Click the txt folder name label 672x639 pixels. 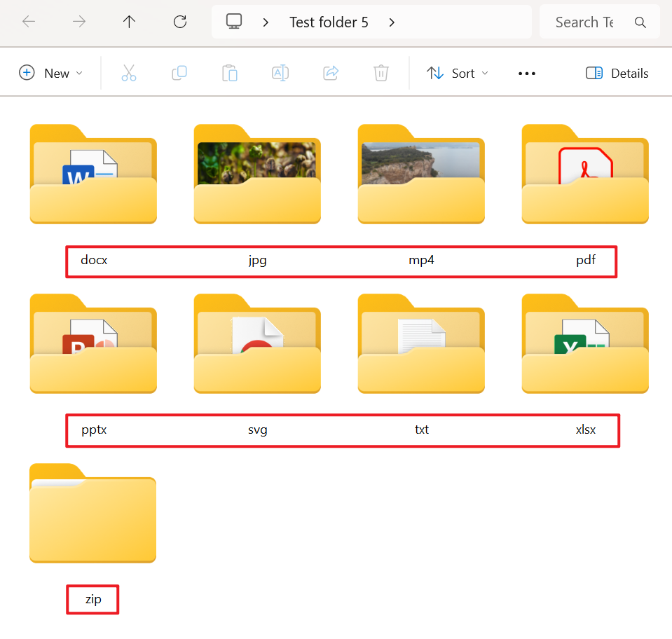point(422,430)
